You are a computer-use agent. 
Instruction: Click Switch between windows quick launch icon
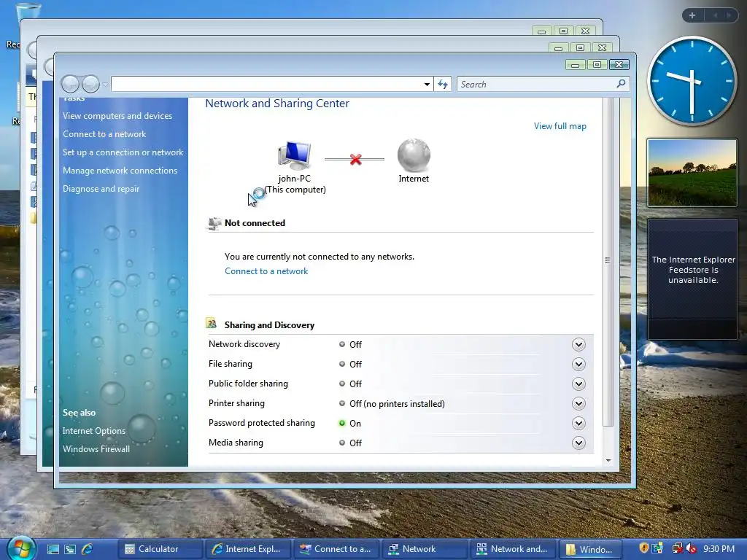(x=70, y=549)
